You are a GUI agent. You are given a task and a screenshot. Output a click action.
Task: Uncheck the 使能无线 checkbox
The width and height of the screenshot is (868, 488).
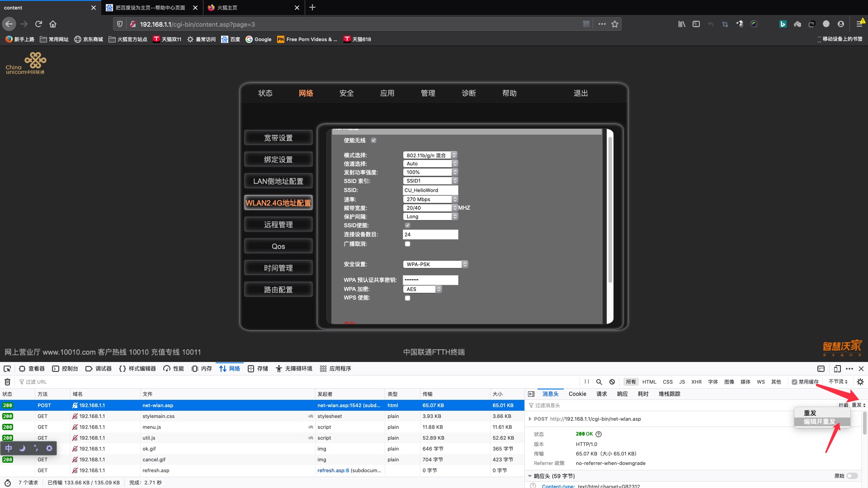point(373,140)
